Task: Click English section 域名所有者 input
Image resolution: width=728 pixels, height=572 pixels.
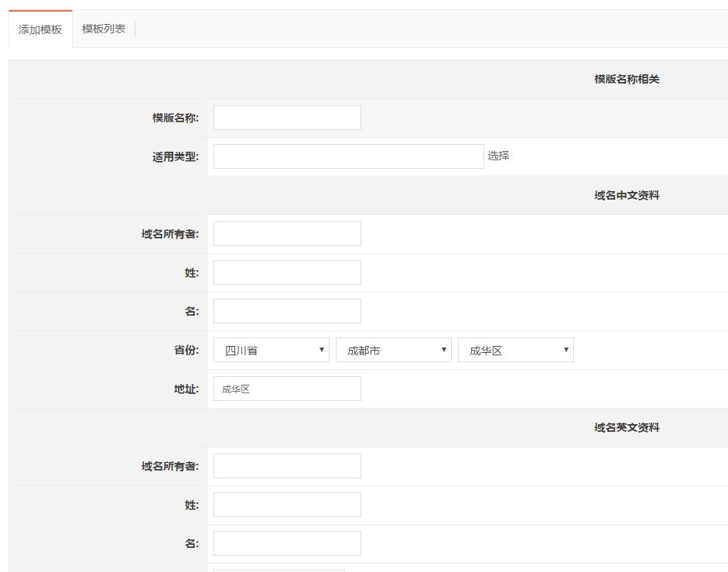Action: click(287, 466)
